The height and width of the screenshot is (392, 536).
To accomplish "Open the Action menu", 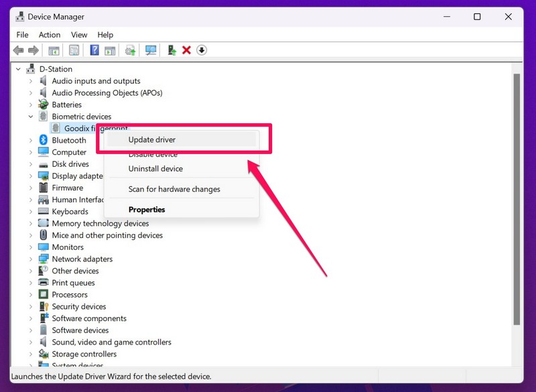I will tap(50, 34).
